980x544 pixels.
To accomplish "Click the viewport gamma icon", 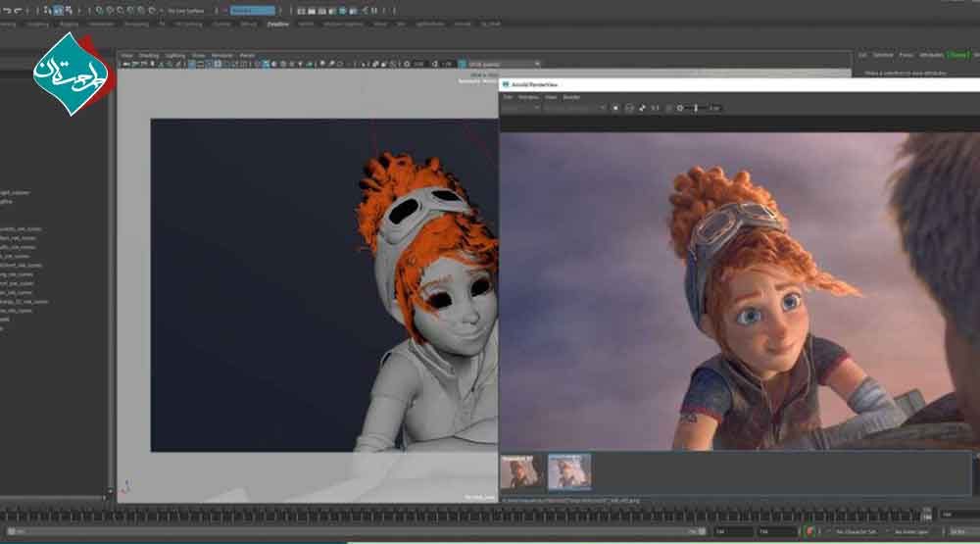I will (436, 64).
